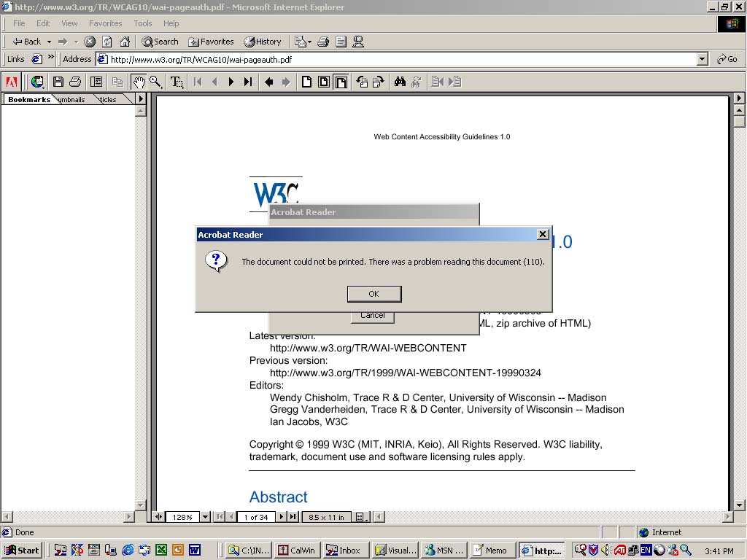
Task: Switch to the Inbox taskbar window
Action: click(344, 551)
